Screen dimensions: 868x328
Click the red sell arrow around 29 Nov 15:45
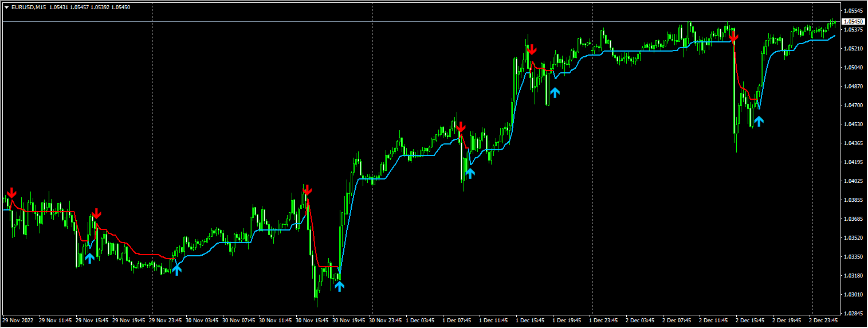pos(96,214)
